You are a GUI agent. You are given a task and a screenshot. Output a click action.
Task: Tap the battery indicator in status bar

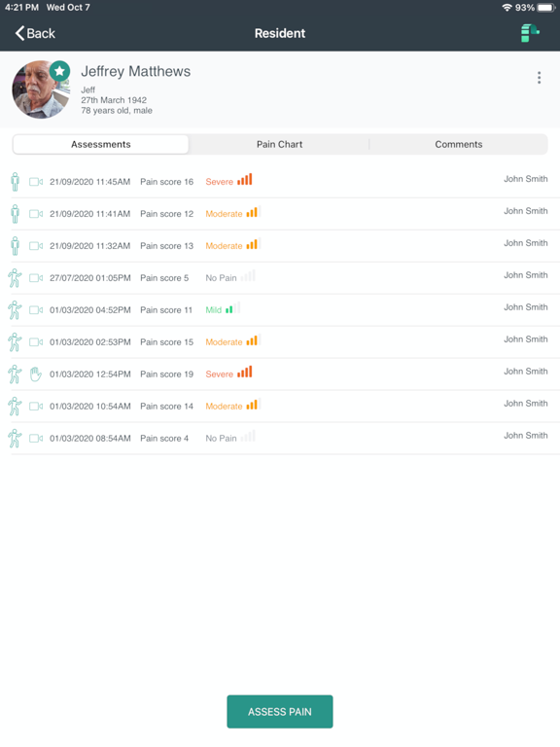click(x=546, y=7)
